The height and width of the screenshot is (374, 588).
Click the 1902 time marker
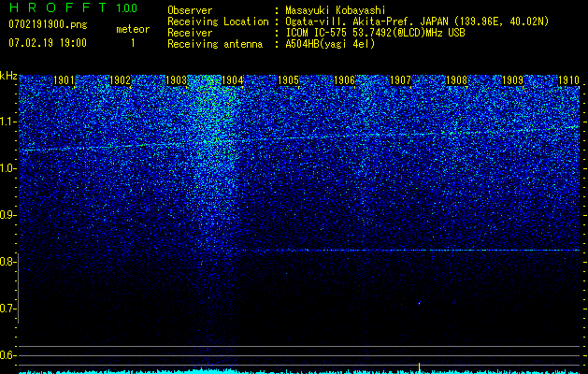tap(120, 80)
